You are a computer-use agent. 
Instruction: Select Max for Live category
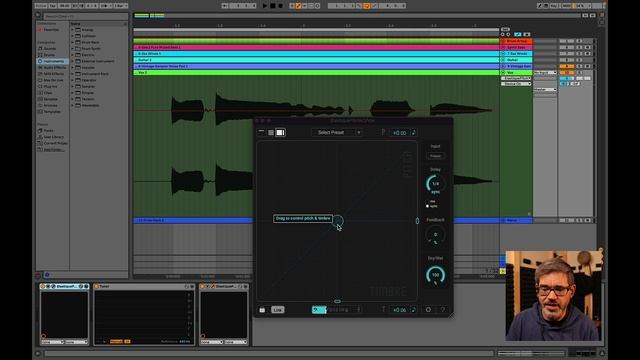tap(53, 80)
